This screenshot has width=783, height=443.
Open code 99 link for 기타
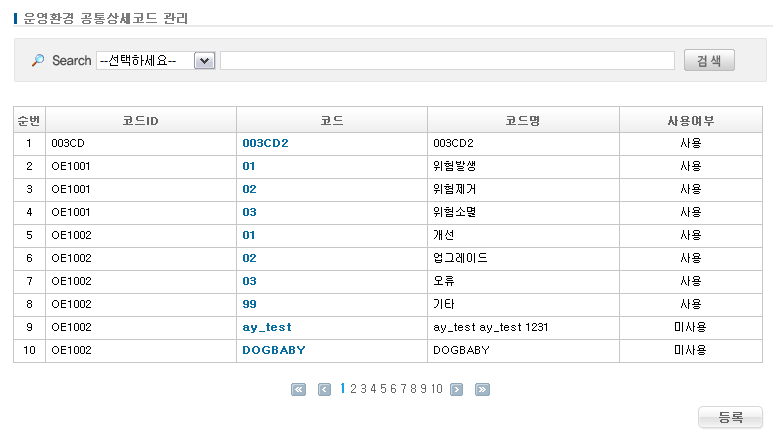(x=249, y=304)
